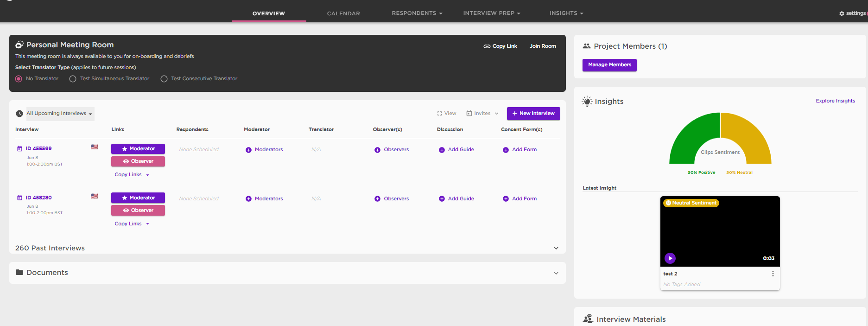Viewport: 868px width, 326px height.
Task: Click the Manage Members button
Action: 609,65
